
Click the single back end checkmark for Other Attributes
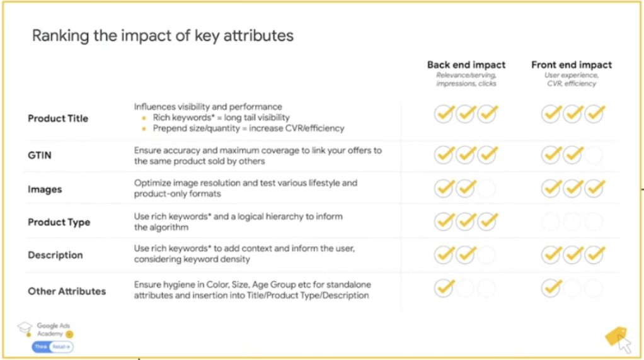pyautogui.click(x=444, y=288)
